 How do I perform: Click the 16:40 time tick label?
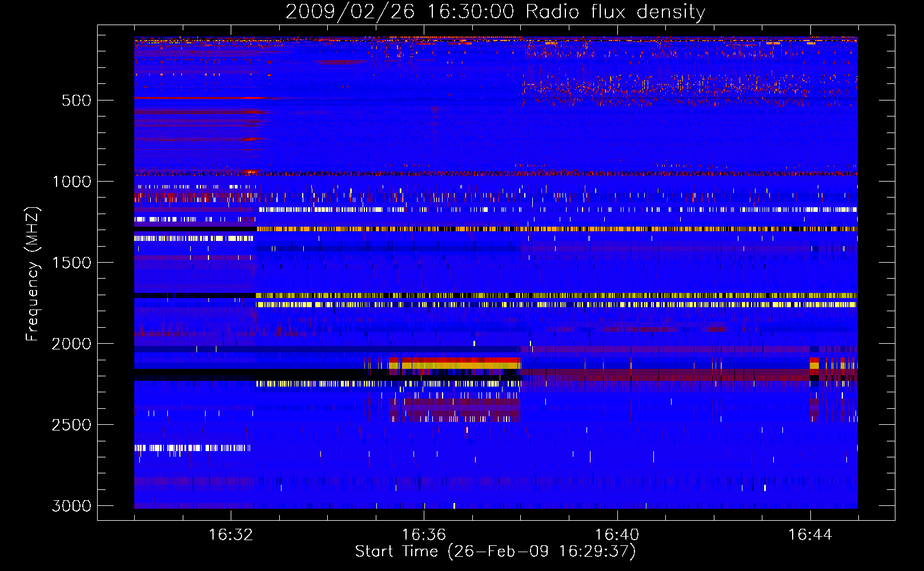point(617,535)
